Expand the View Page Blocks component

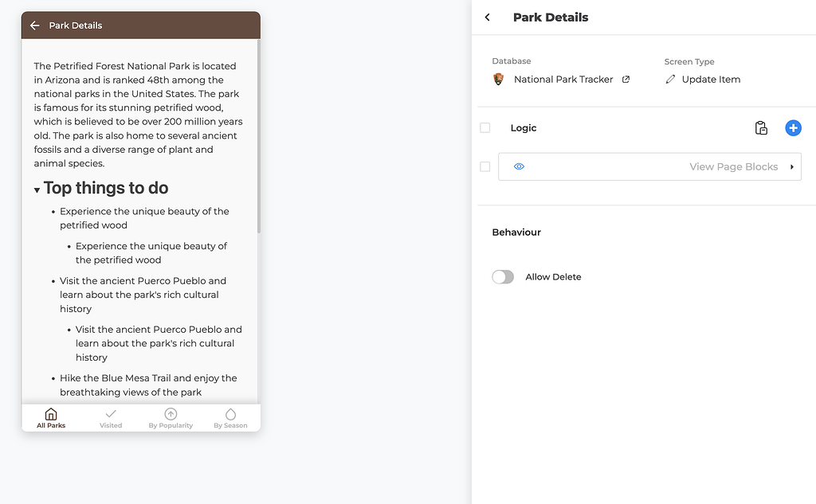(791, 166)
